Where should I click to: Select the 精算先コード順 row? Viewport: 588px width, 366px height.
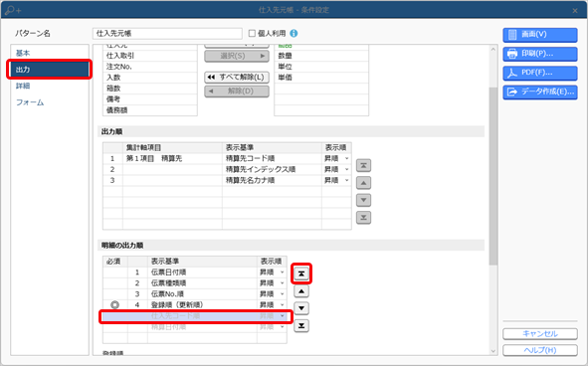[227, 158]
